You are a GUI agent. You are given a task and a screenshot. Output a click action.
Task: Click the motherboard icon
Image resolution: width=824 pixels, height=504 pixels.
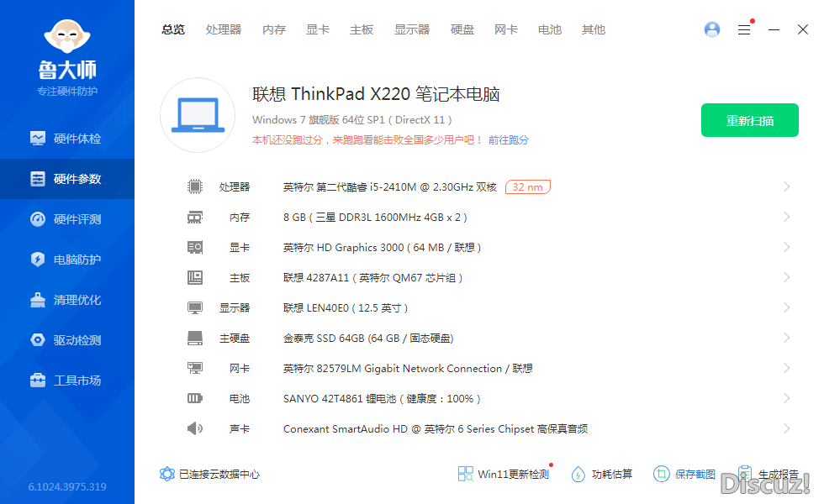195,277
